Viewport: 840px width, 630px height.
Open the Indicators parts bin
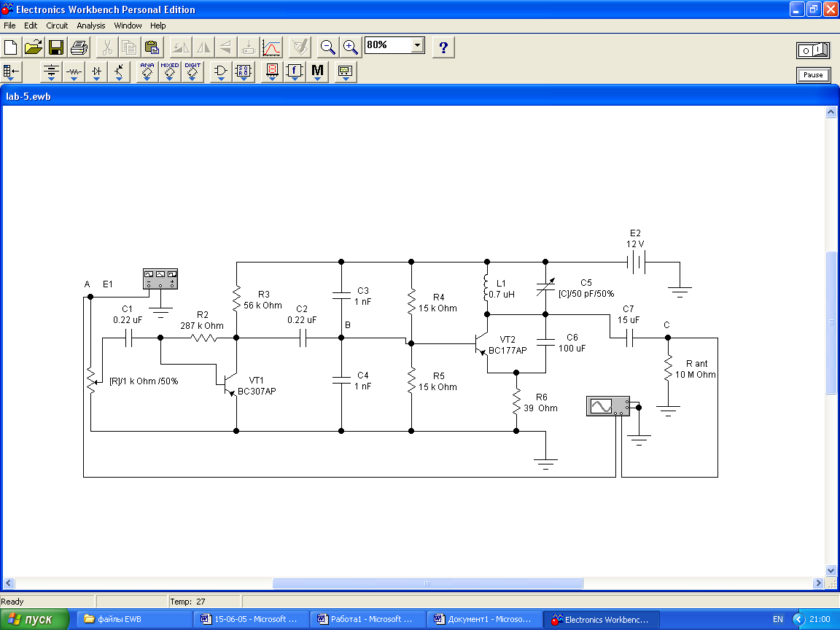coord(272,71)
